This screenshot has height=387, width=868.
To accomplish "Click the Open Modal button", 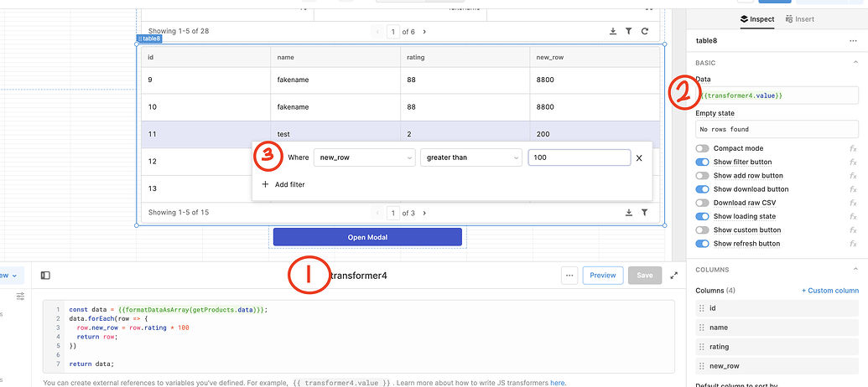I will [x=367, y=237].
